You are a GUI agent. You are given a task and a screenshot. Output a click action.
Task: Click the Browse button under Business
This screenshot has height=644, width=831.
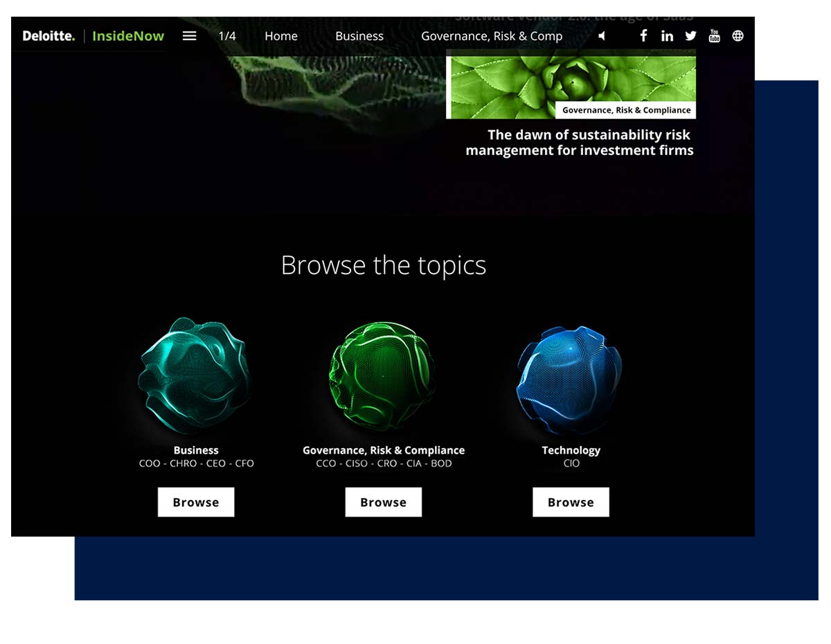tap(196, 502)
